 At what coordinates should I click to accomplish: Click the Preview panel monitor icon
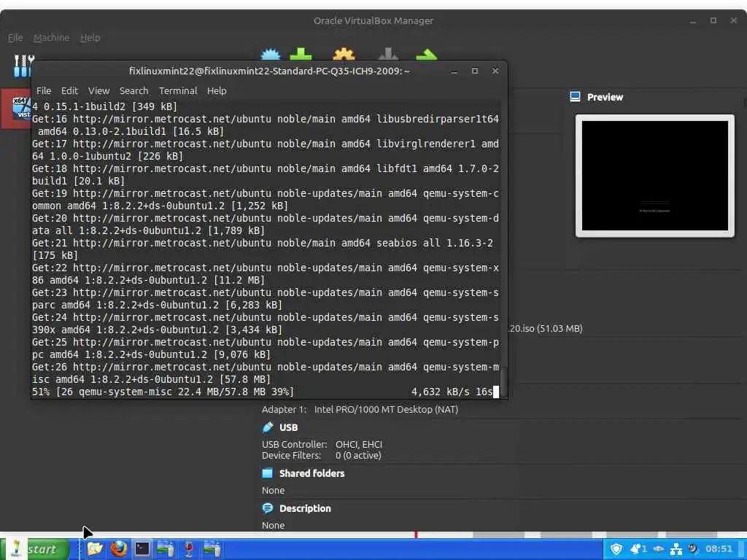(x=575, y=97)
